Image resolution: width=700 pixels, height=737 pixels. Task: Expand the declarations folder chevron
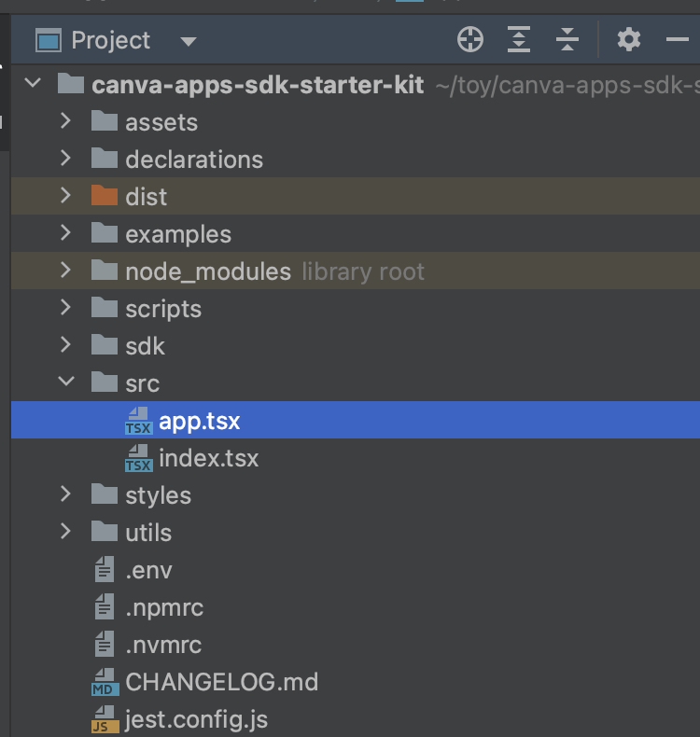66,159
